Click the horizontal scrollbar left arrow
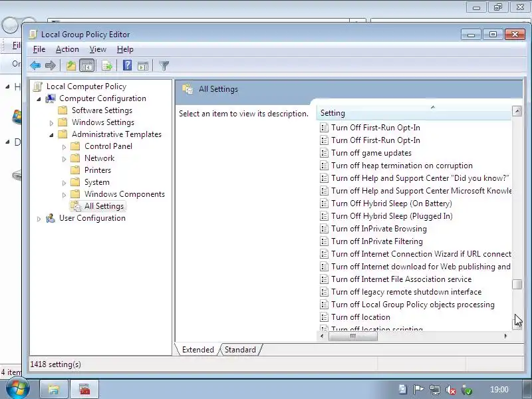The height and width of the screenshot is (399, 532). pos(322,336)
